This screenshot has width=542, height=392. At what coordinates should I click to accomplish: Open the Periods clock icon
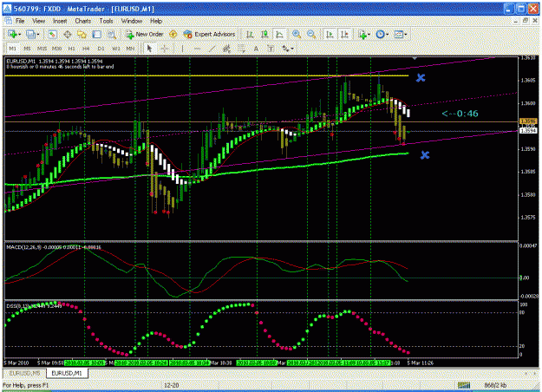click(380, 34)
